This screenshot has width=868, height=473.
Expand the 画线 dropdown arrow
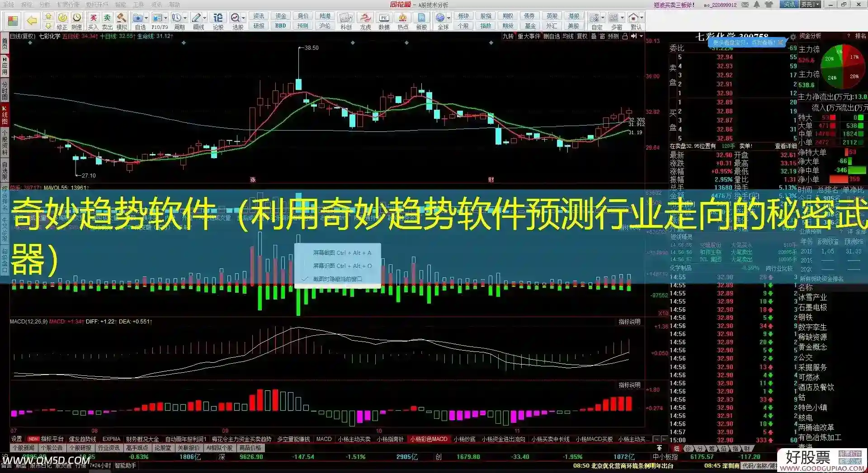pos(205,18)
